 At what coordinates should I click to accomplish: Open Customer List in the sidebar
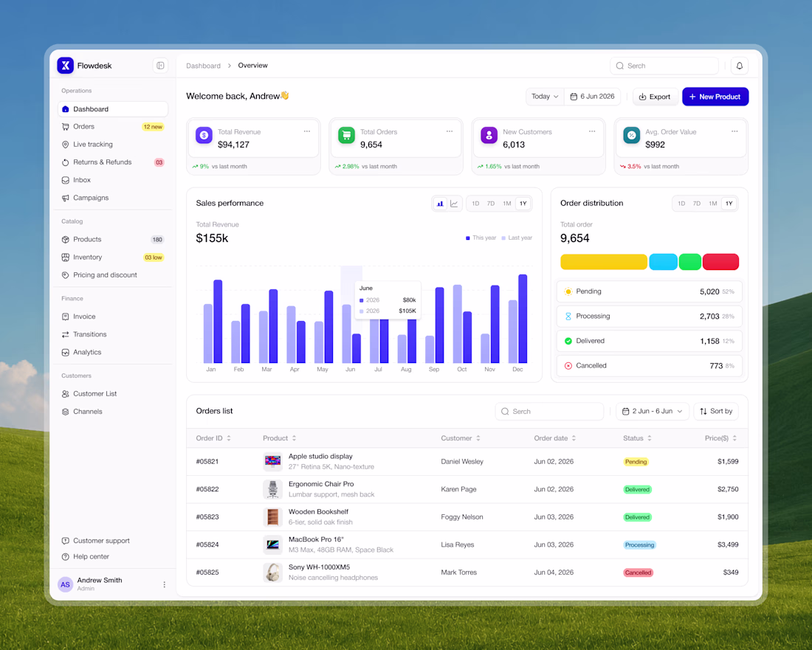click(113, 394)
